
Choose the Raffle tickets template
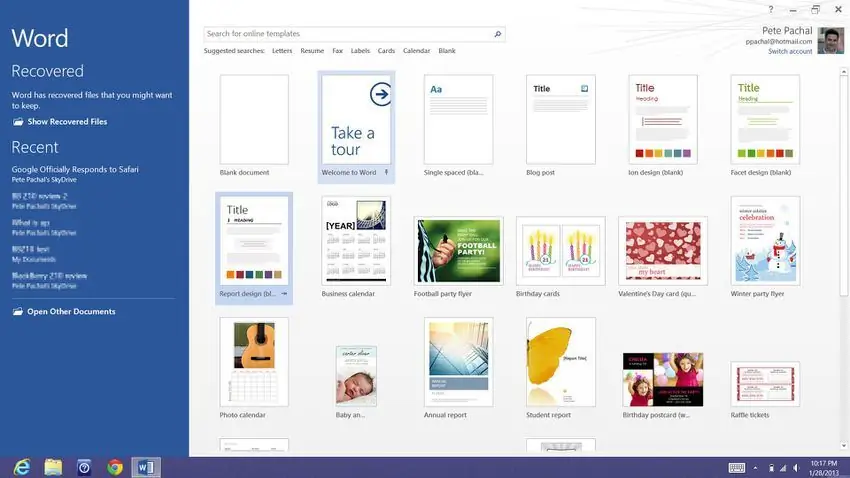point(765,384)
